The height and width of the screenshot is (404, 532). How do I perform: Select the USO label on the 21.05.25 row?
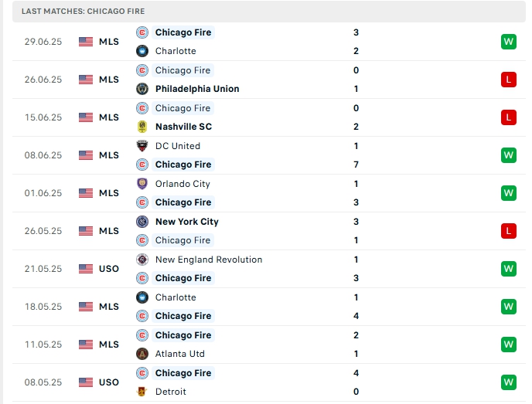click(x=109, y=269)
